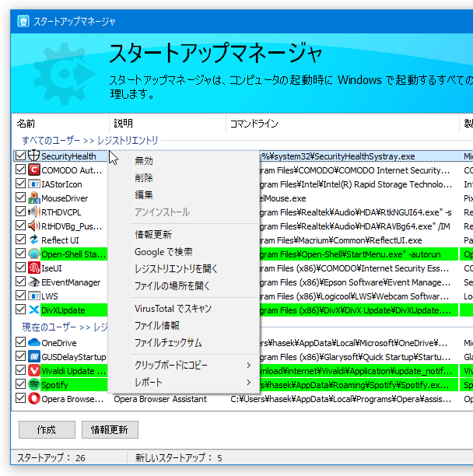This screenshot has height=476, width=473.
Task: Uncheck the COMODO Aut... checkbox
Action: point(20,170)
